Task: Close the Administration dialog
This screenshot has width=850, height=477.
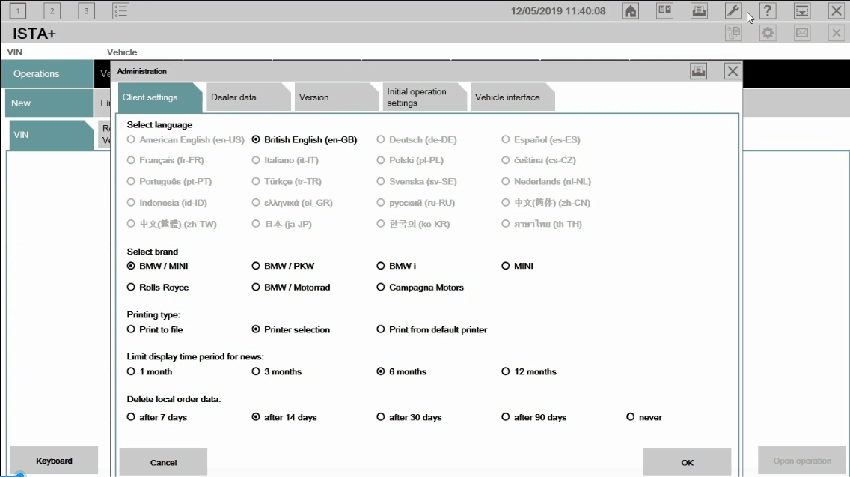Action: pyautogui.click(x=732, y=71)
